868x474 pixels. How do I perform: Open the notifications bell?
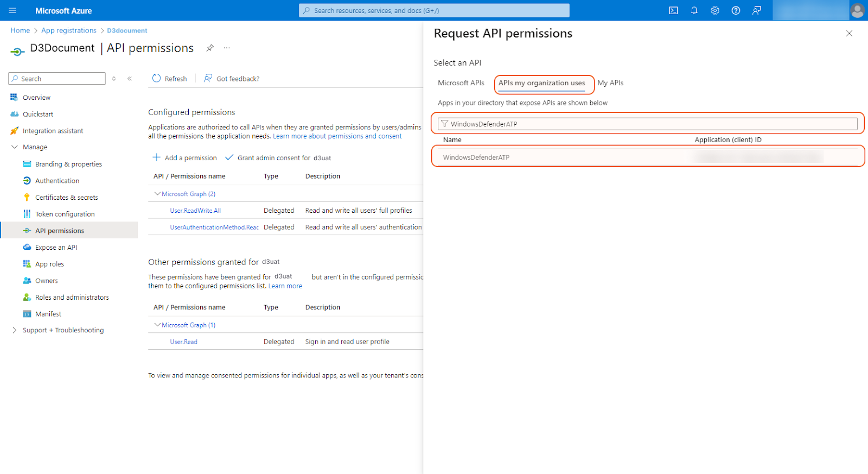694,10
